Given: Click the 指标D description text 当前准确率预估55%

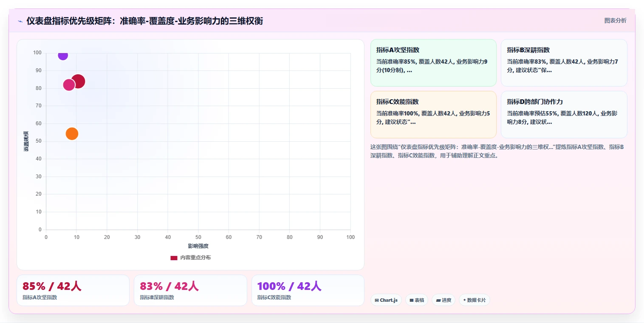Looking at the screenshot, I should [563, 118].
